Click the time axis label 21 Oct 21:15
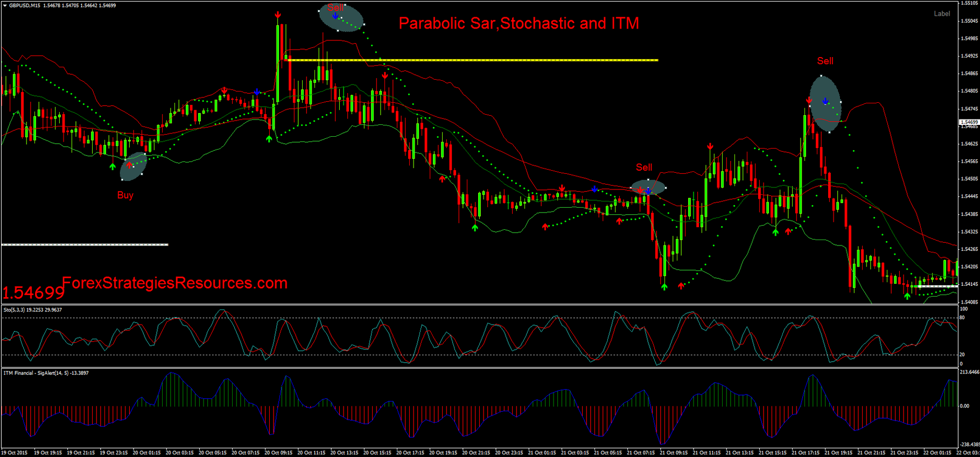980x457 pixels. coord(871,453)
